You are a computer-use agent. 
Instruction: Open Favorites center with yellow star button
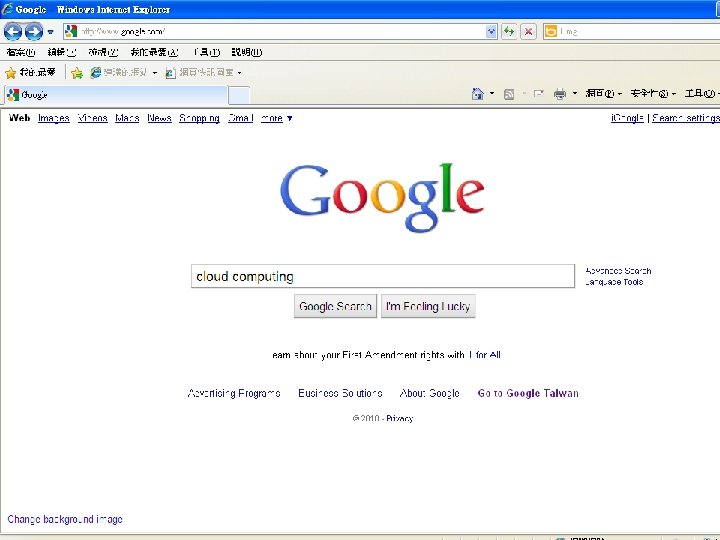coord(30,73)
